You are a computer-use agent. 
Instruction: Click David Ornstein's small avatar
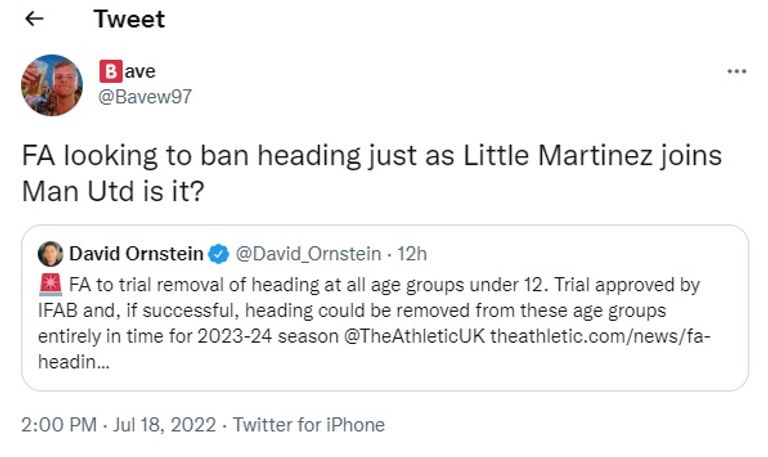[49, 252]
